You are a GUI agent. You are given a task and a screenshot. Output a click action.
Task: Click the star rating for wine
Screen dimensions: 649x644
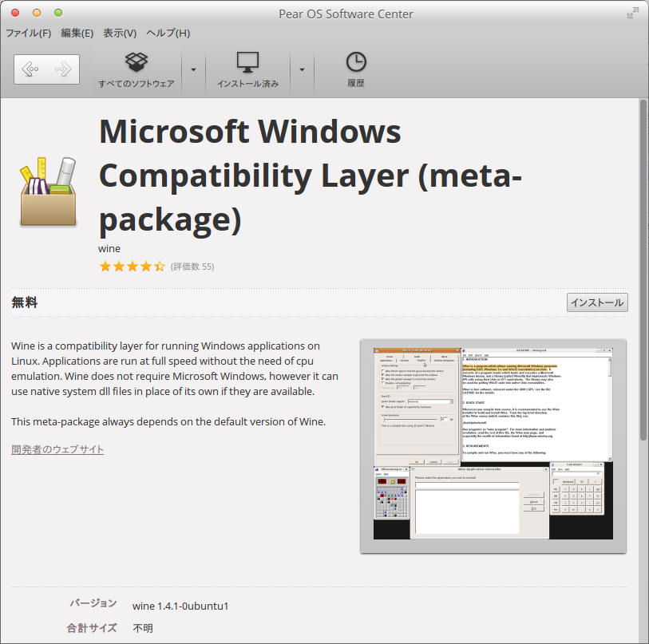(x=132, y=266)
